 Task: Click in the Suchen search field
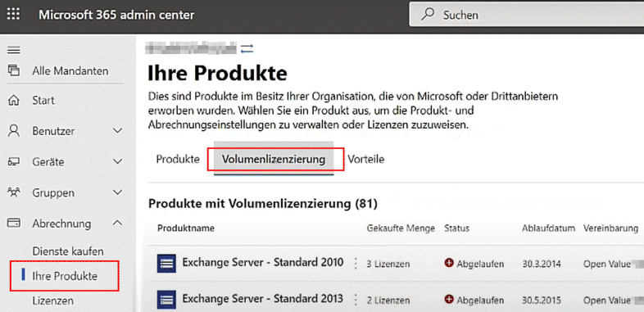(x=527, y=15)
